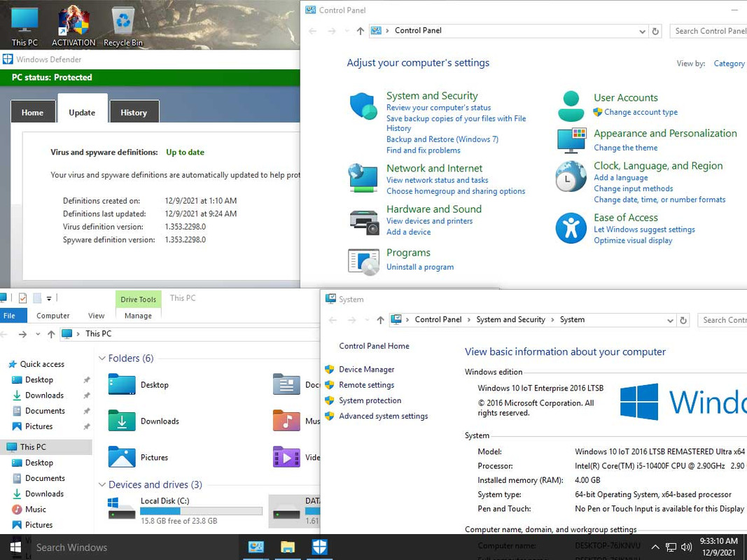
Task: Open This PC desktop icon
Action: [x=25, y=24]
